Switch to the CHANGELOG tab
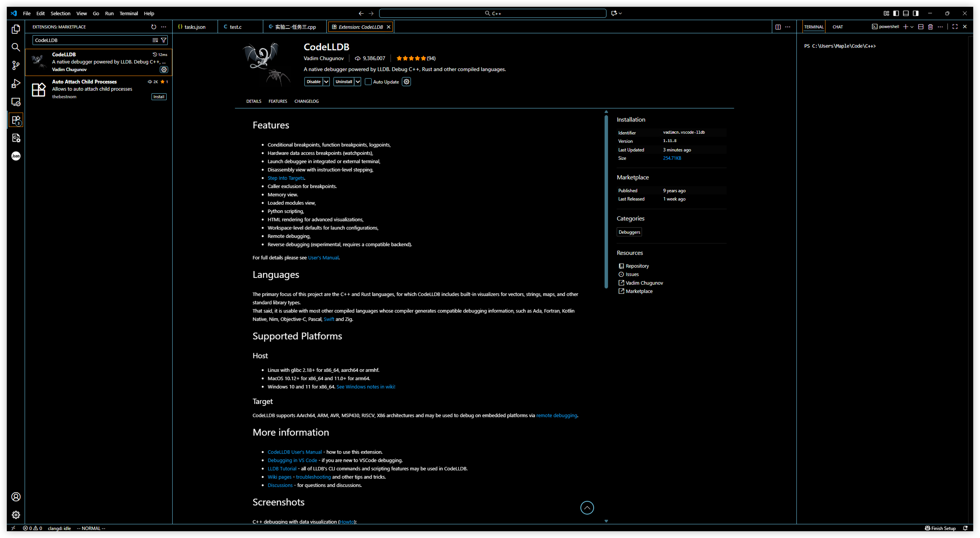 (306, 101)
